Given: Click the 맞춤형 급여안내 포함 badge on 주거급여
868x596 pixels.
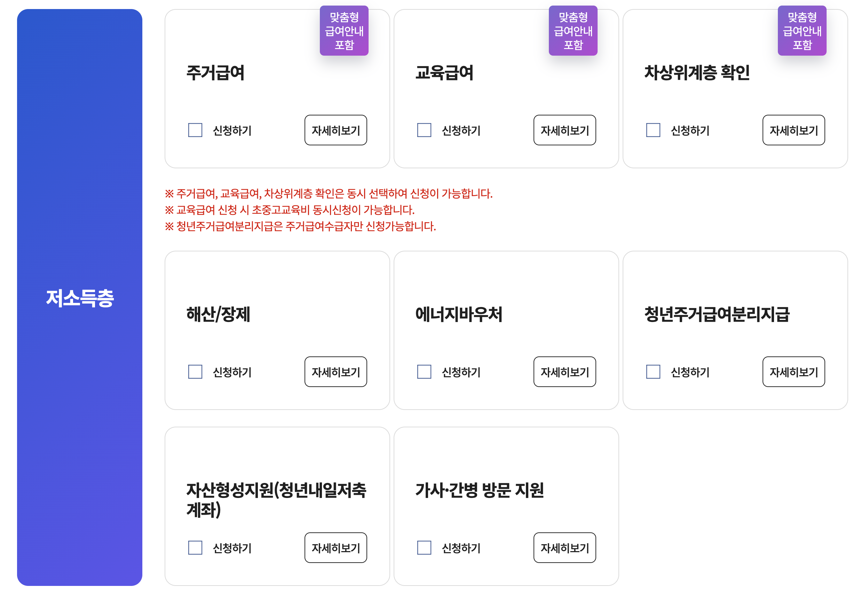Looking at the screenshot, I should pyautogui.click(x=344, y=30).
